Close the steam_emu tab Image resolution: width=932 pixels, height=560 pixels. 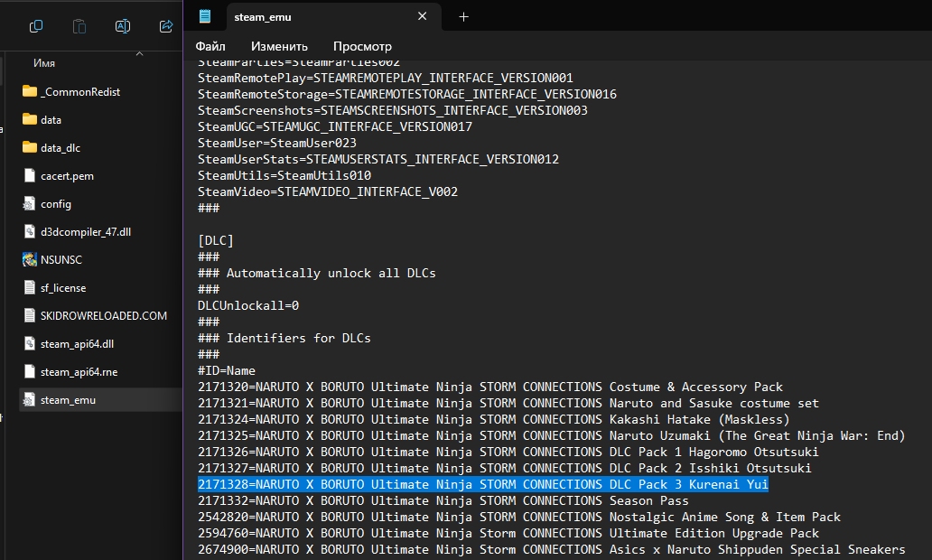[x=422, y=16]
